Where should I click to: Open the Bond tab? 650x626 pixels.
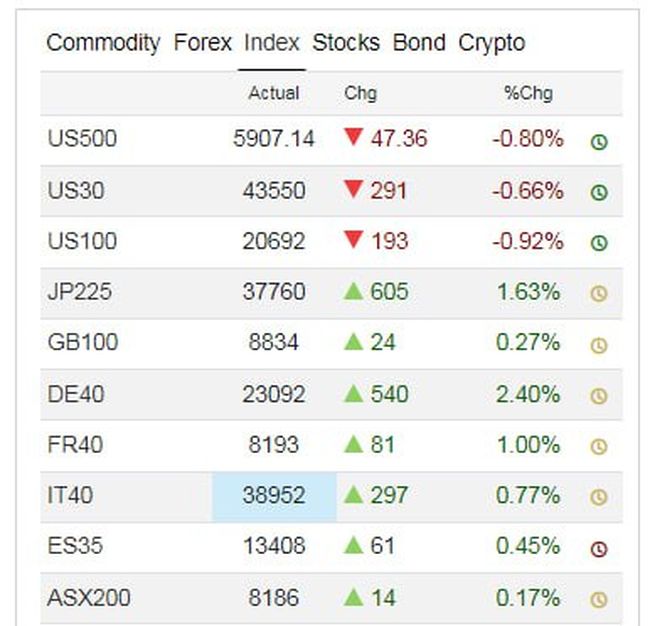(419, 43)
